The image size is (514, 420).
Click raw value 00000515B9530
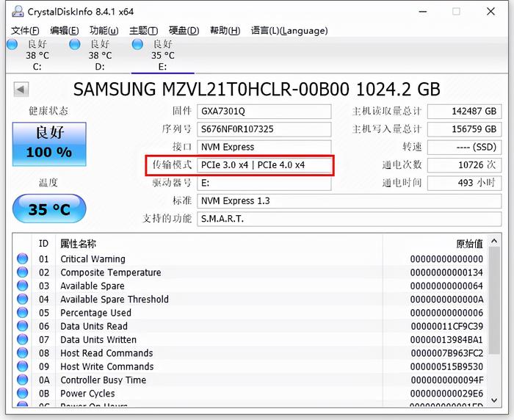point(446,366)
